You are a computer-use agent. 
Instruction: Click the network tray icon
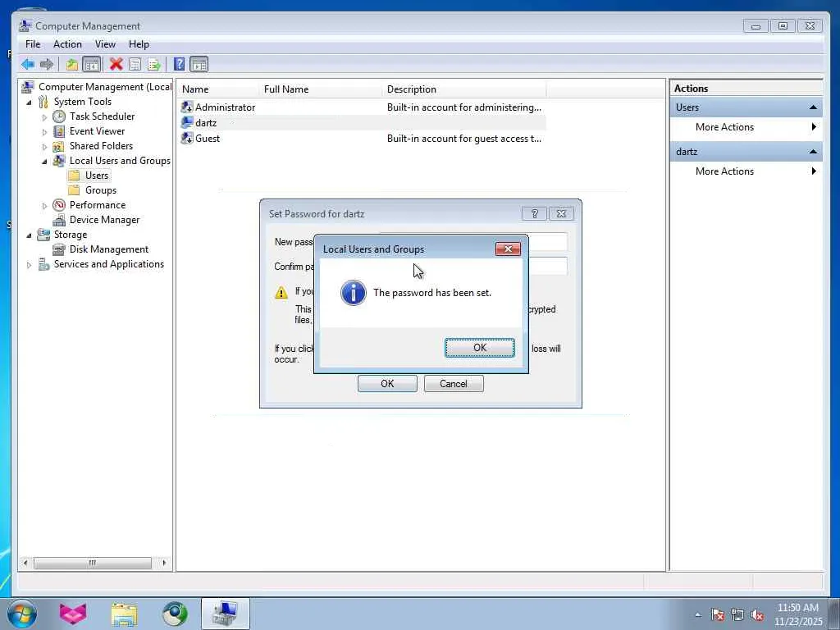[x=737, y=615]
